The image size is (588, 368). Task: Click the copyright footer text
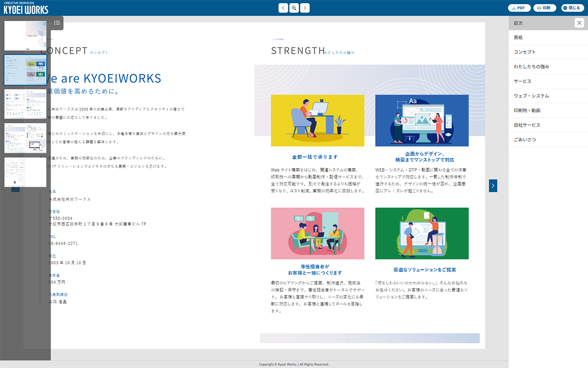(x=294, y=365)
